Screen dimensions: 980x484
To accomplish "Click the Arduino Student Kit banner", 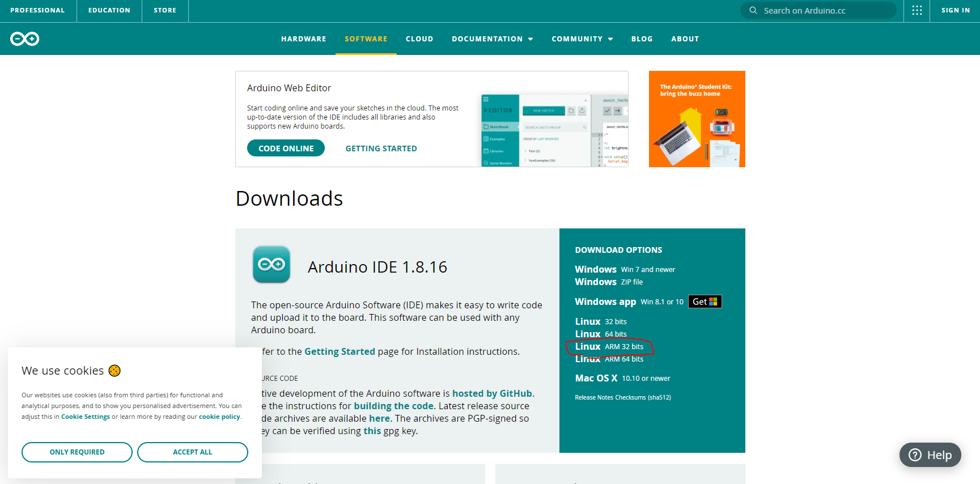I will pos(697,119).
